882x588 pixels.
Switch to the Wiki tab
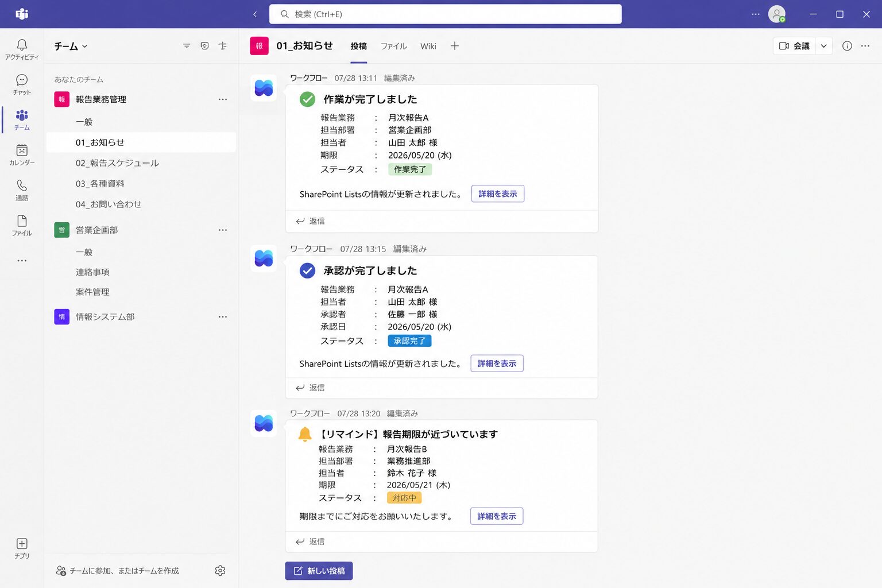coord(428,47)
